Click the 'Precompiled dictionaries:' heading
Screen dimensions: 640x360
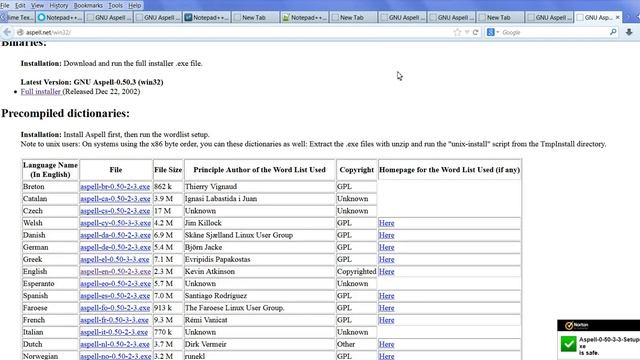(65, 113)
